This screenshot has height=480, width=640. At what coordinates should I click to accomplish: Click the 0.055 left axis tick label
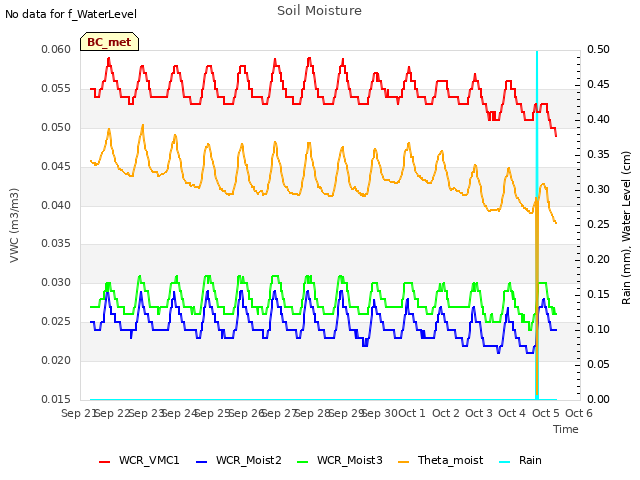tap(56, 89)
